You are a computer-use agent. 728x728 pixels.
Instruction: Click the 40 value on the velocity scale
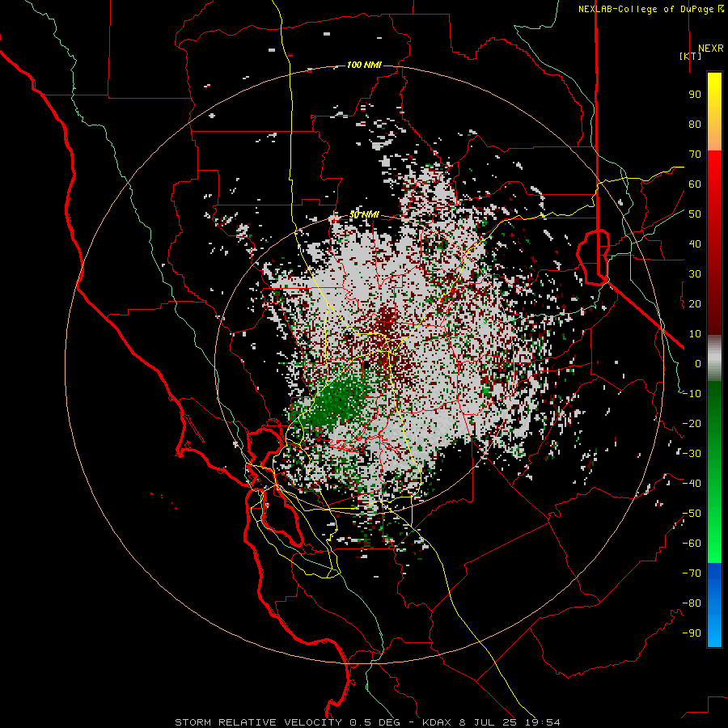tap(695, 243)
